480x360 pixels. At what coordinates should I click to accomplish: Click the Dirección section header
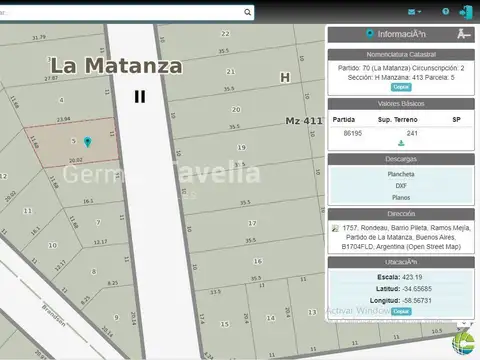[401, 214]
